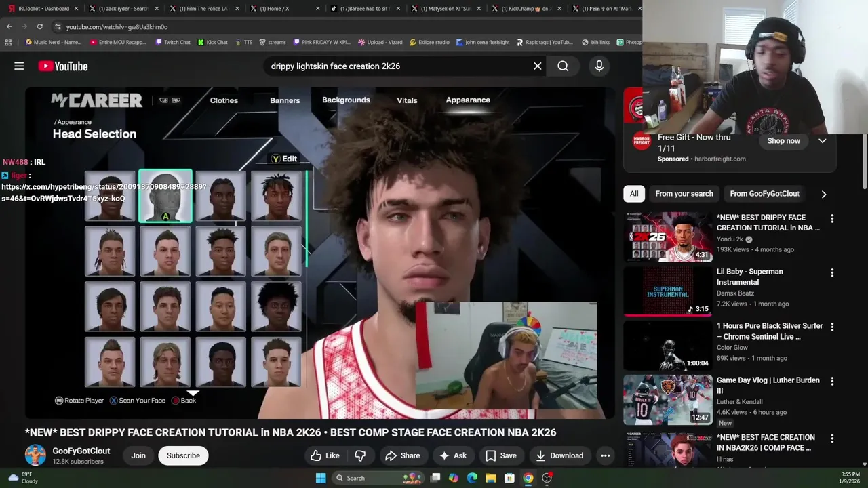The image size is (868, 488).
Task: Open Kick Chat bookmark
Action: pos(213,42)
